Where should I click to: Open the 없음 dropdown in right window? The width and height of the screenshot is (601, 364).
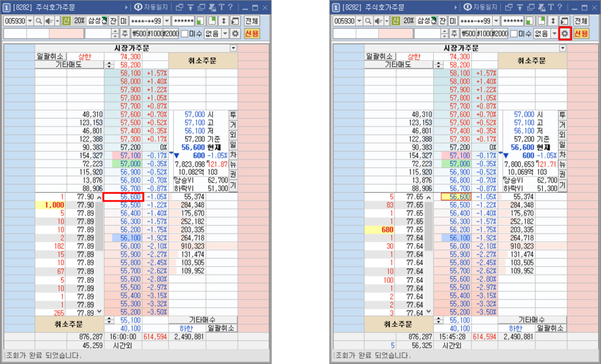point(555,33)
